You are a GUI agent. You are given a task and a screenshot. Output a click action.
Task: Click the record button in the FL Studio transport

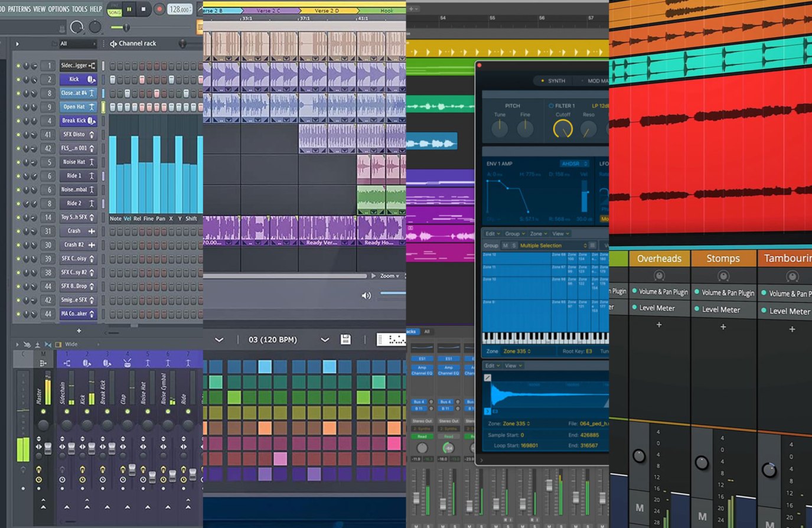(x=158, y=9)
